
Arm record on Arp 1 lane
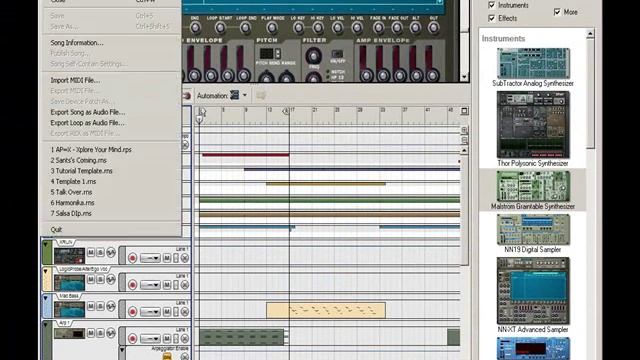(132, 339)
